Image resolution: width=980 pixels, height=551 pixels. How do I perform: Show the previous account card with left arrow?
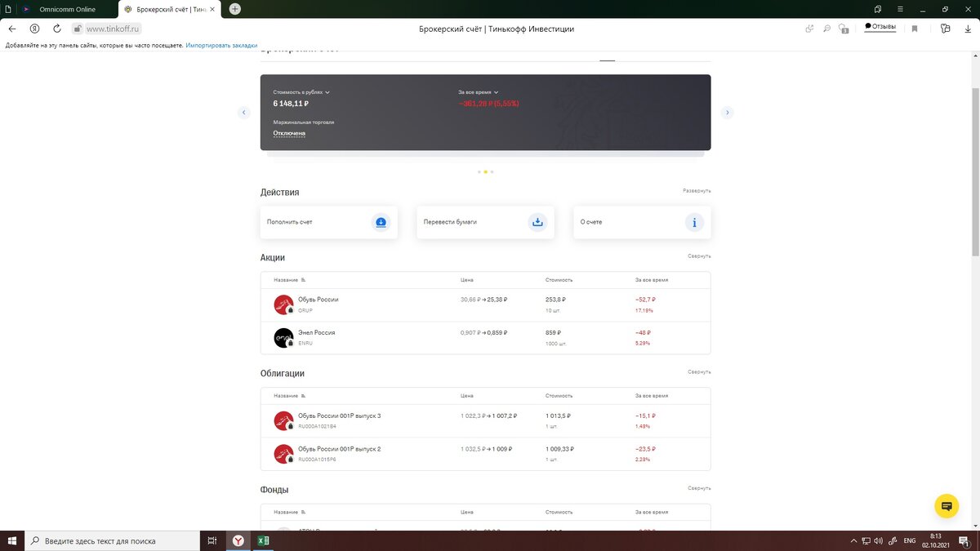[243, 113]
